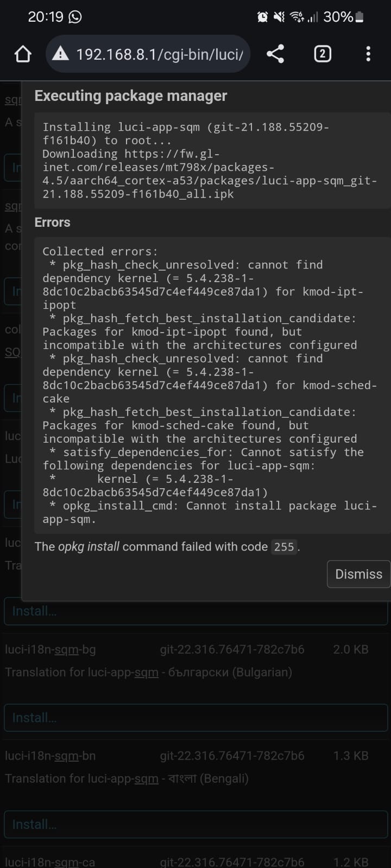The width and height of the screenshot is (391, 868).
Task: Dismiss the package manager error dialog
Action: coord(358,574)
